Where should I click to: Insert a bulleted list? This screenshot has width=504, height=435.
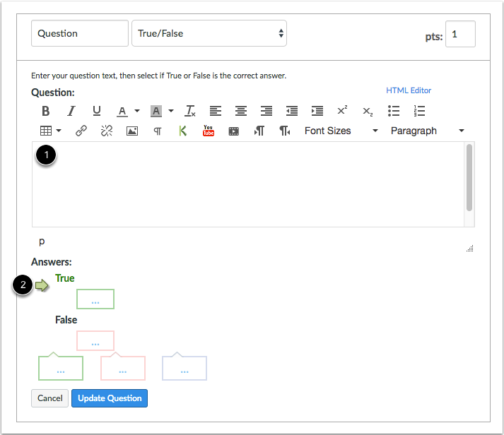coord(394,111)
